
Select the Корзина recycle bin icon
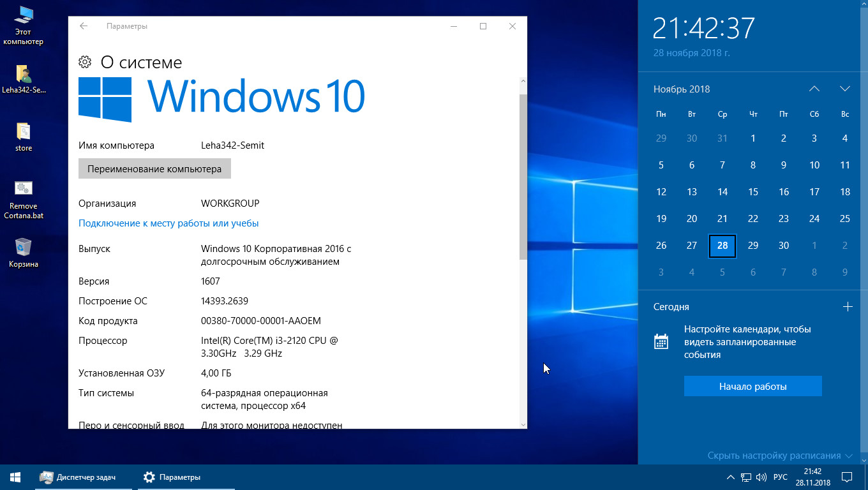24,253
